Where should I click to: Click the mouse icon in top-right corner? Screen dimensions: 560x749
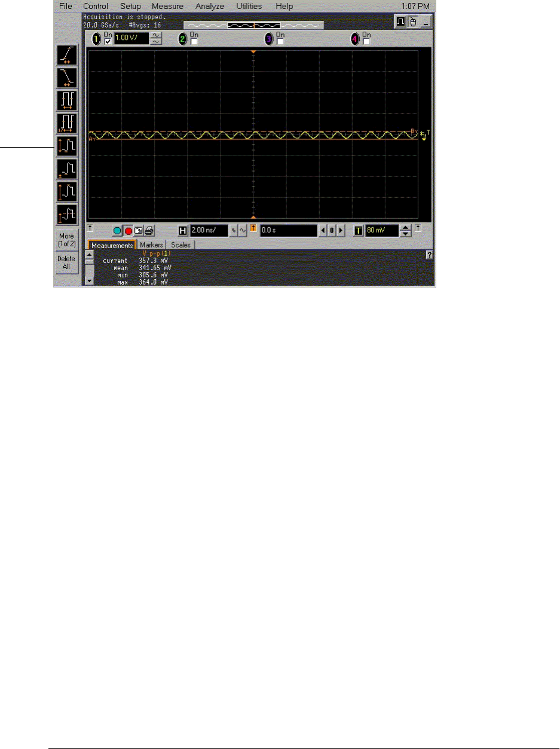(x=412, y=22)
